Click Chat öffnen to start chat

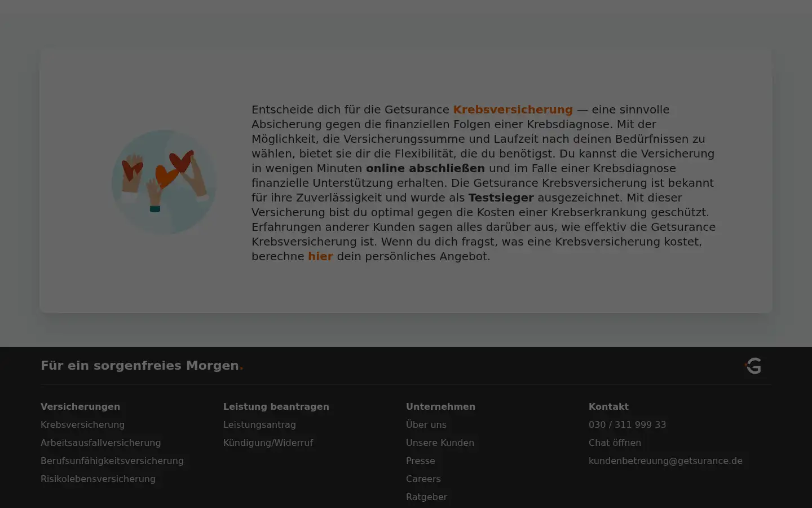pos(615,443)
